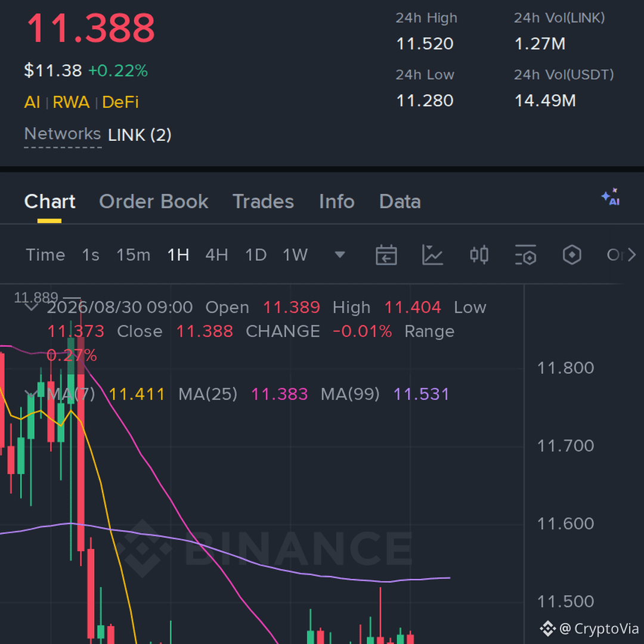Open the AI analysis sparkle icon
Image resolution: width=644 pixels, height=644 pixels.
point(611,197)
